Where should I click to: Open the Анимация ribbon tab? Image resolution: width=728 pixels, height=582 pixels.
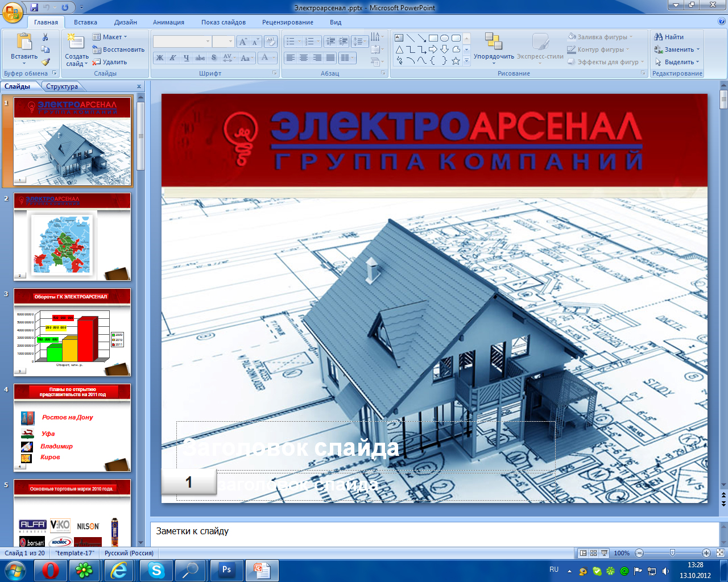pos(168,22)
